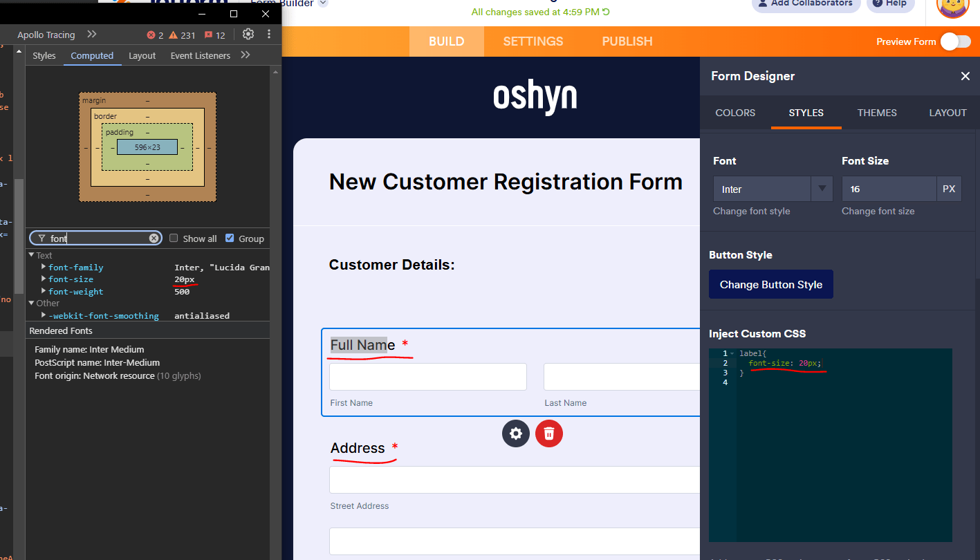Delete Full Name field with trash icon

coord(549,433)
